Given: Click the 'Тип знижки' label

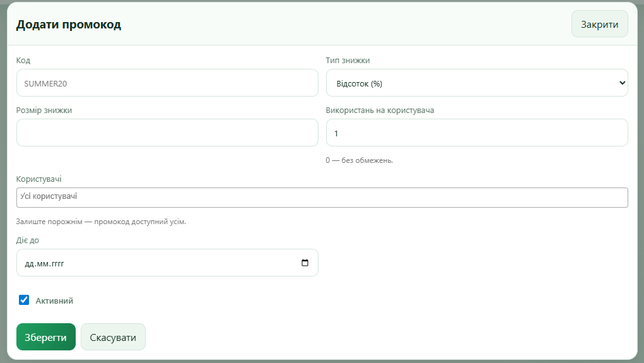Looking at the screenshot, I should tap(348, 61).
